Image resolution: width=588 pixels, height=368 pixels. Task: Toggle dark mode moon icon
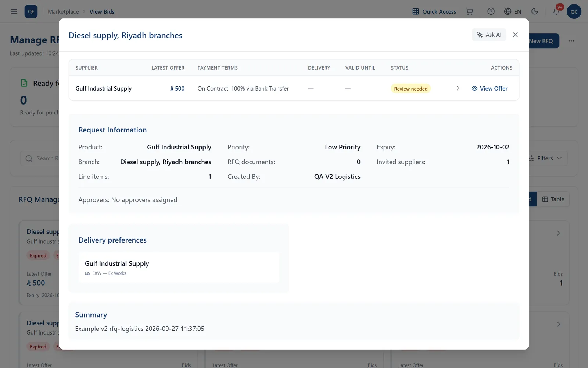pos(535,11)
